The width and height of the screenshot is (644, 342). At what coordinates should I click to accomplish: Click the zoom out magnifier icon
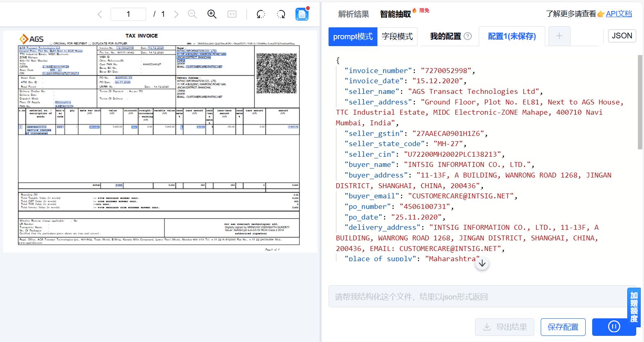click(192, 14)
